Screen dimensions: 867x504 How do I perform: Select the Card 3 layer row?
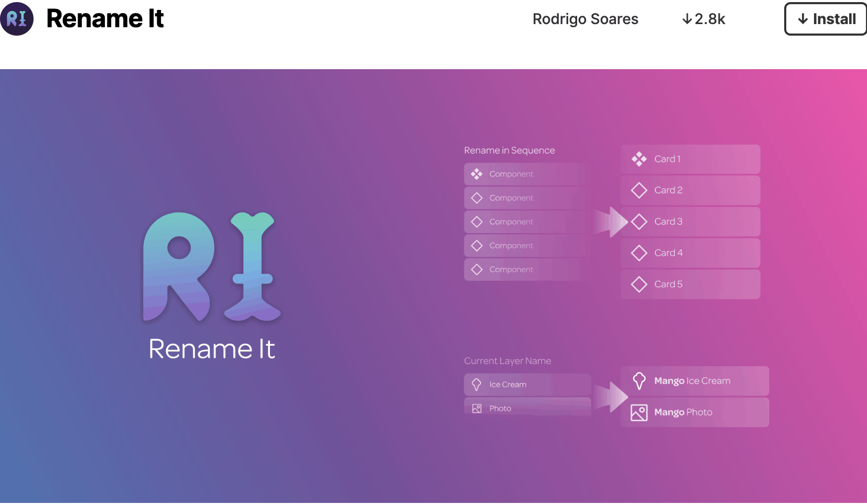[x=690, y=222]
